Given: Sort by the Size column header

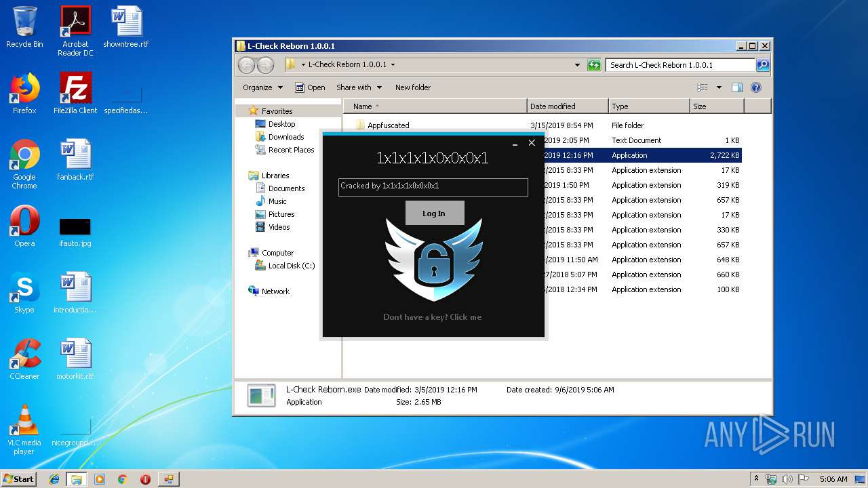Looking at the screenshot, I should point(717,106).
